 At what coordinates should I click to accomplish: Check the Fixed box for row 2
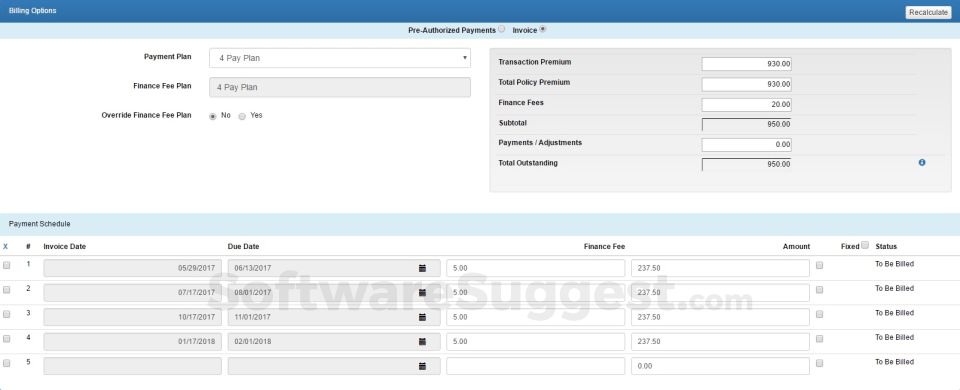point(819,290)
